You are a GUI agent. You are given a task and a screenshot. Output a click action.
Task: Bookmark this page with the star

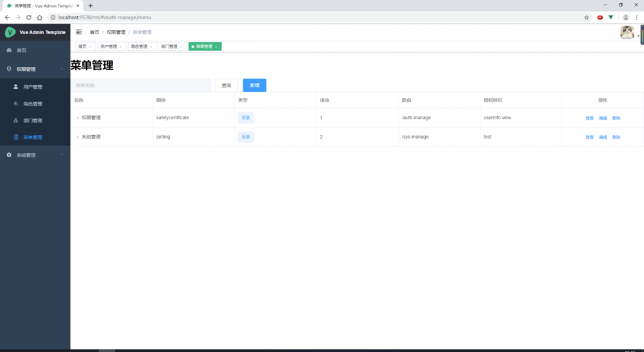pos(587,17)
